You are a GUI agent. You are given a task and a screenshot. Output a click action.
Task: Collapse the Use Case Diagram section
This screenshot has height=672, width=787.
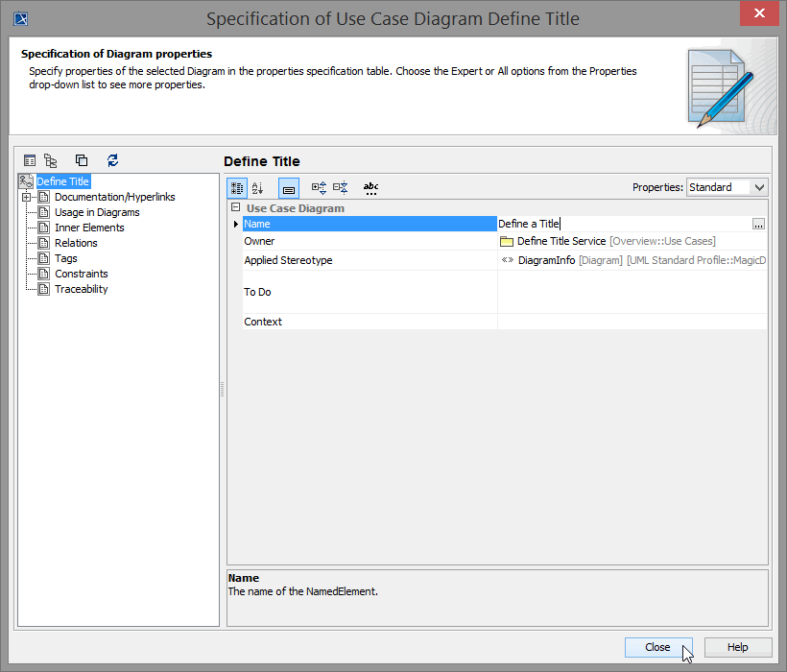(235, 206)
